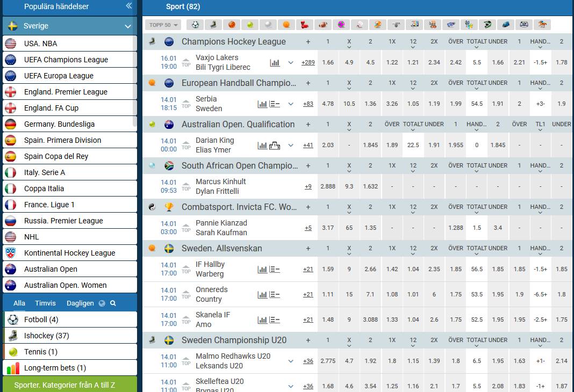Open tennis court icon for Darian King match
This screenshot has height=392, width=574.
click(x=275, y=146)
